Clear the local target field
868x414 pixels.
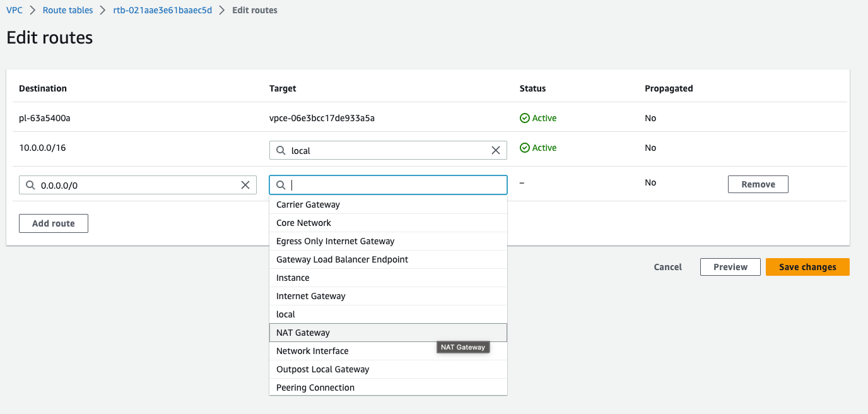(495, 150)
